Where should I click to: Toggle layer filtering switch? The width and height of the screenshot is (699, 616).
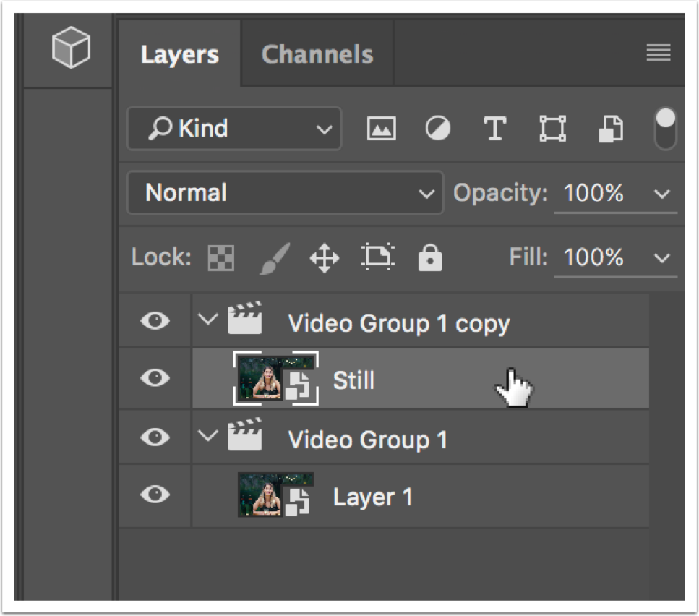(665, 129)
